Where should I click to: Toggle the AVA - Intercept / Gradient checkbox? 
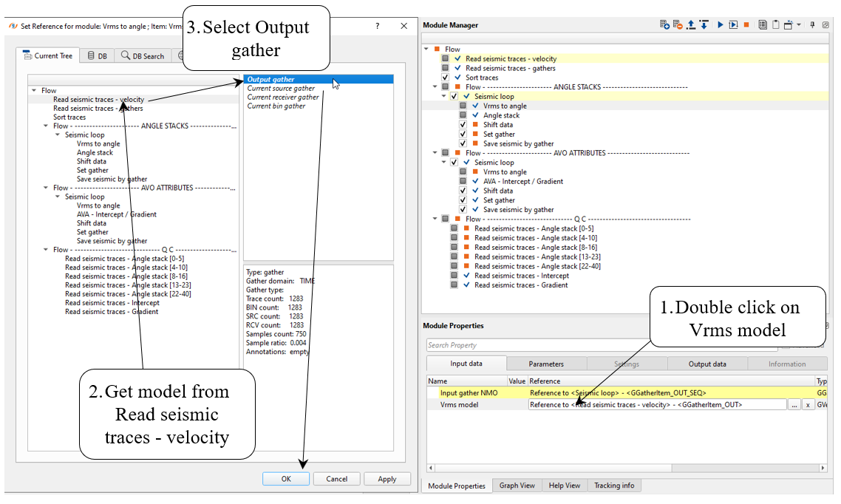pos(463,181)
